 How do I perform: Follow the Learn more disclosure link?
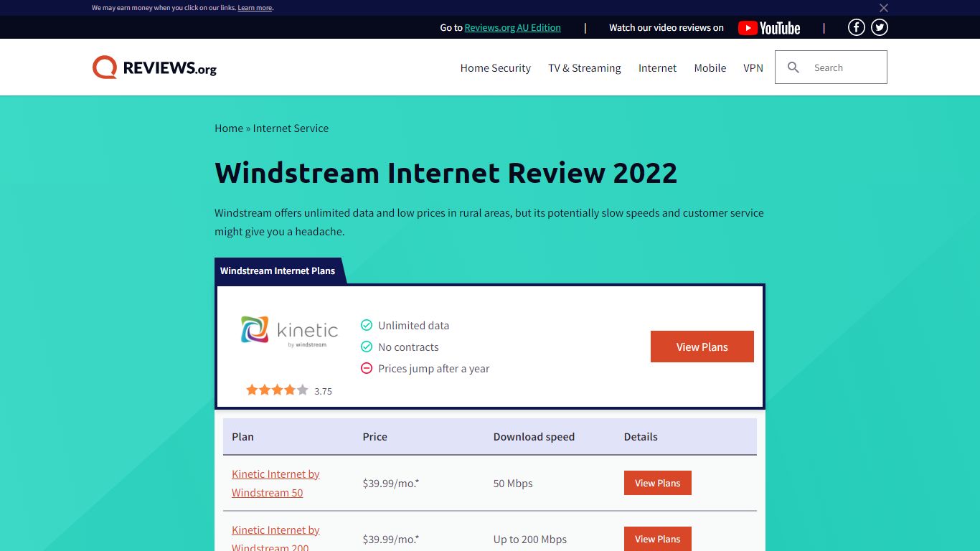pos(255,8)
